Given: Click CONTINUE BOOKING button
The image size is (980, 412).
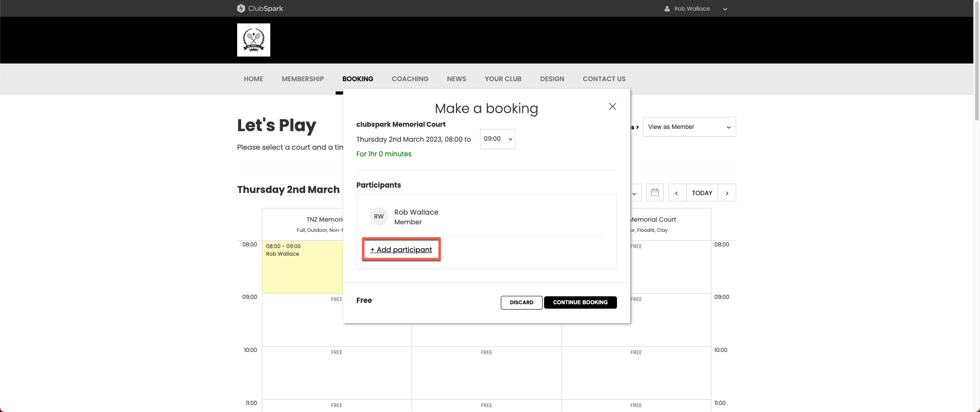Looking at the screenshot, I should pos(580,302).
